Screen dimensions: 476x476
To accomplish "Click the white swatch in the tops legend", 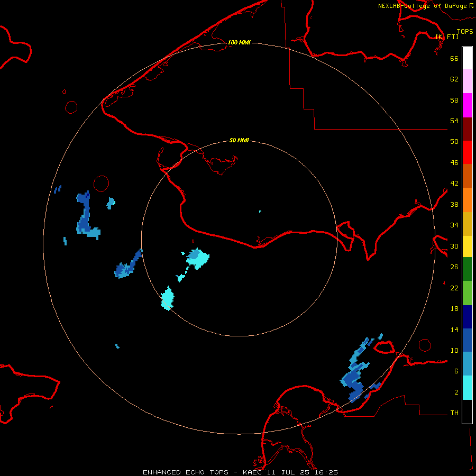I will pyautogui.click(x=467, y=58).
